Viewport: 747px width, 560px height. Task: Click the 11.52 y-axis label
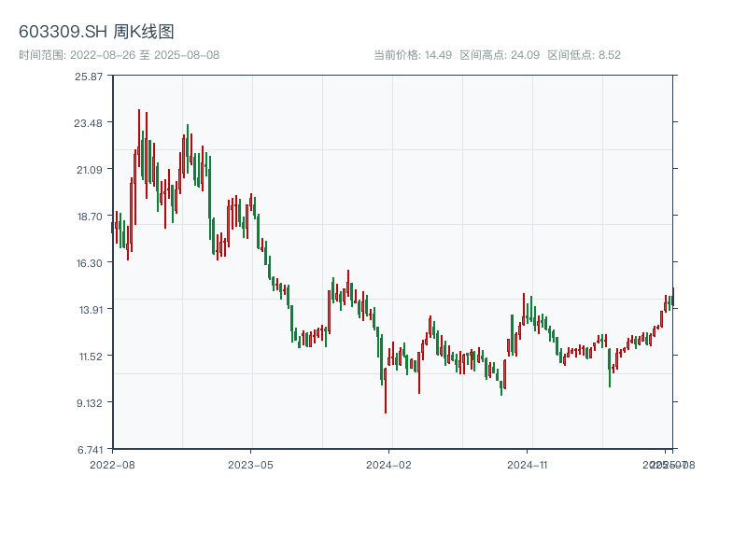[x=89, y=357]
